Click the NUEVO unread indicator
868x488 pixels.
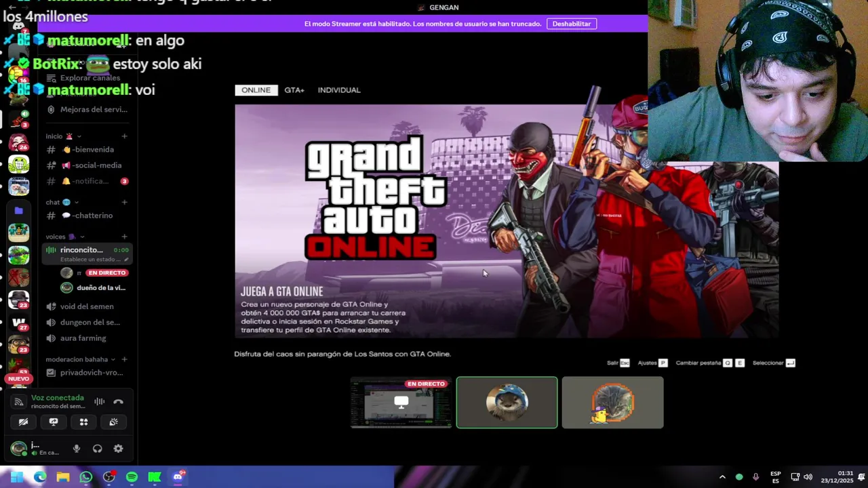coord(18,379)
